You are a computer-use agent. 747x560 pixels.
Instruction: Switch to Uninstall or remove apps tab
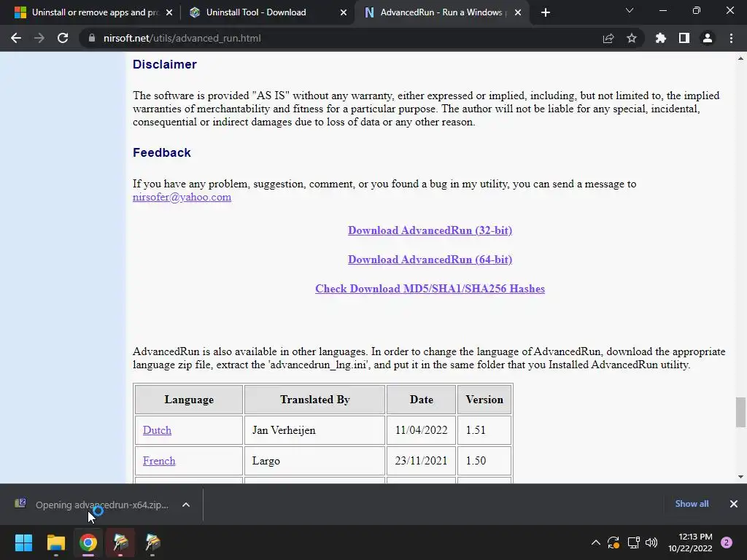pos(94,12)
